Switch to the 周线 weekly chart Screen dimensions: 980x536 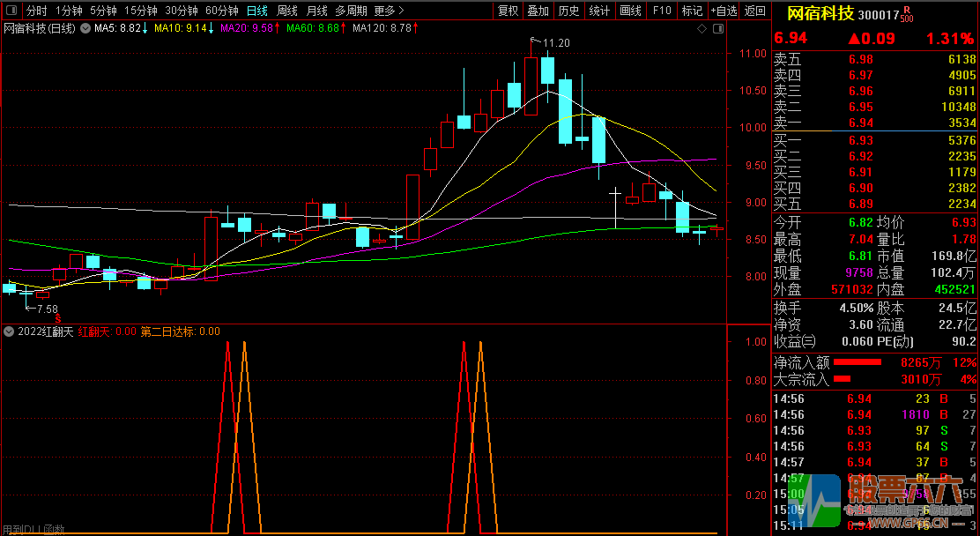pyautogui.click(x=287, y=11)
